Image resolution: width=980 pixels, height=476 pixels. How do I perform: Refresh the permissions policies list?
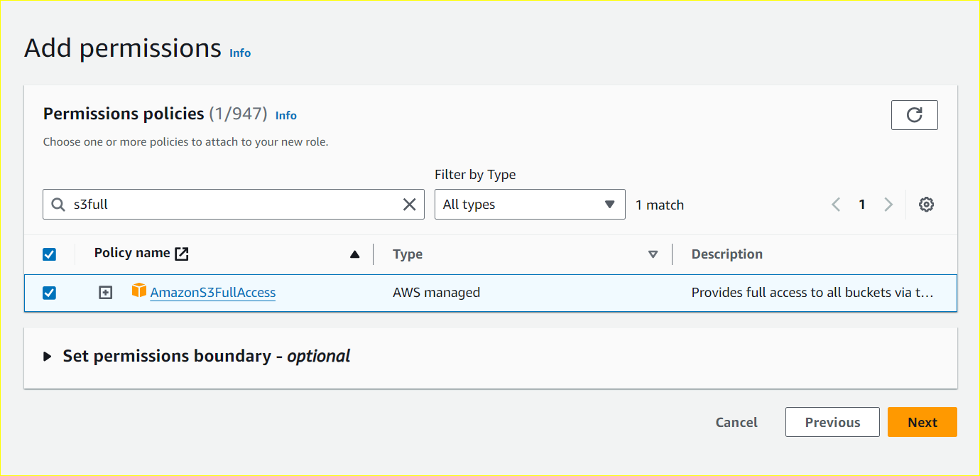[914, 114]
